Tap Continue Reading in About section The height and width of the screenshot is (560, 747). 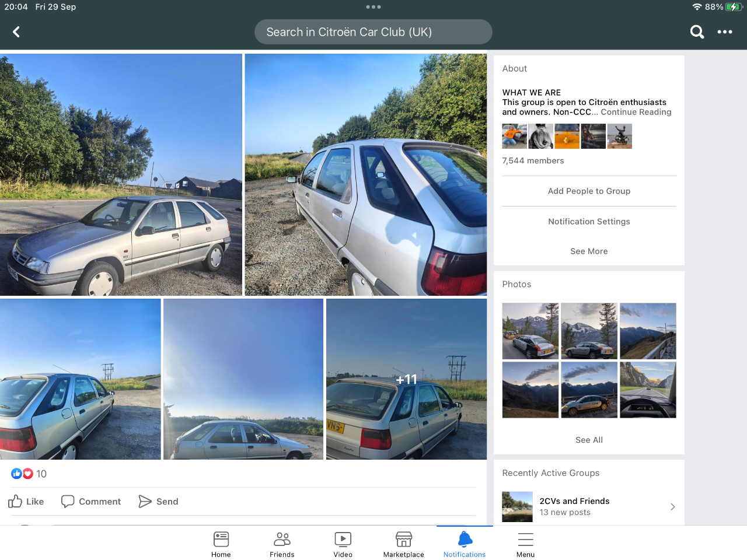click(636, 112)
